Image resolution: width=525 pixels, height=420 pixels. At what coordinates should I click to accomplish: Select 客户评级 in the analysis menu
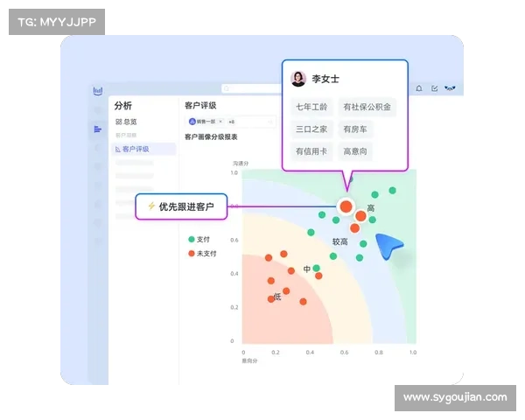click(x=143, y=149)
